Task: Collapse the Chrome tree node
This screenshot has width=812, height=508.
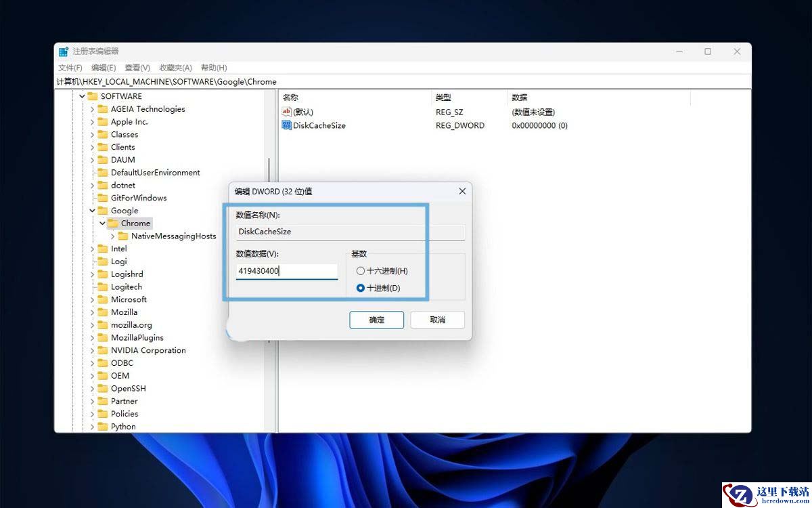Action: 102,224
